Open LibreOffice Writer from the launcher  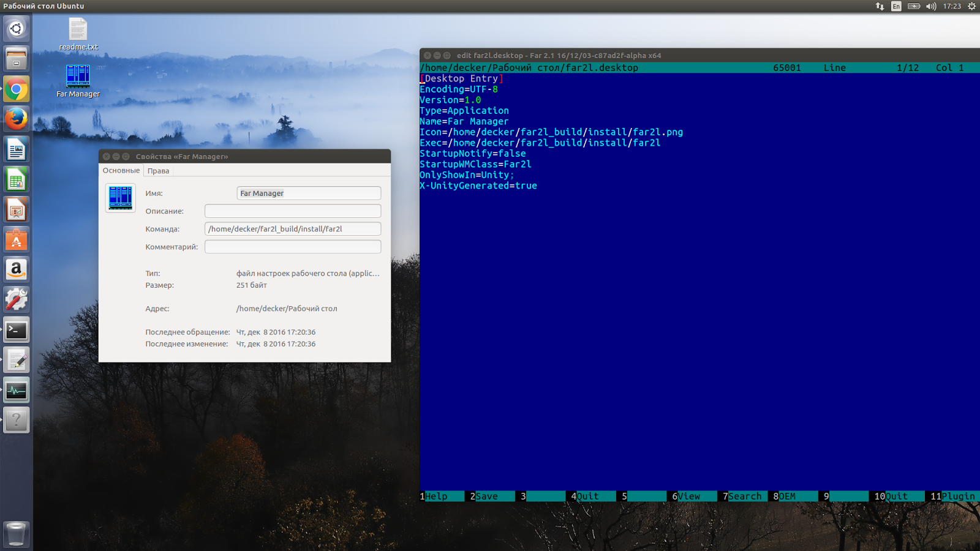17,149
